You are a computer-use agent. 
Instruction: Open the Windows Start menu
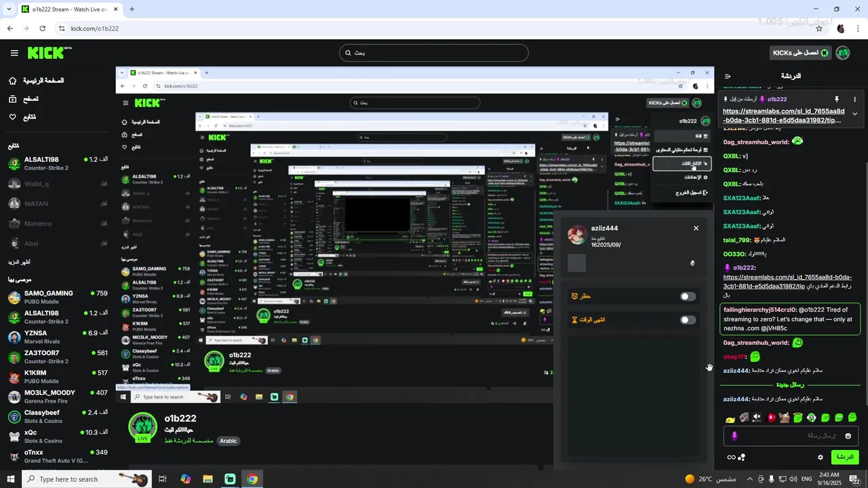point(11,479)
